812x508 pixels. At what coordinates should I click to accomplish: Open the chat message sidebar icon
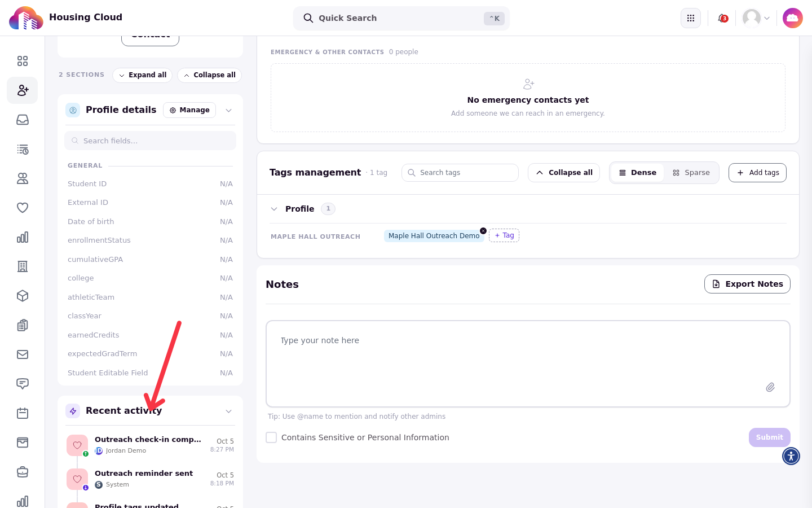click(23, 384)
